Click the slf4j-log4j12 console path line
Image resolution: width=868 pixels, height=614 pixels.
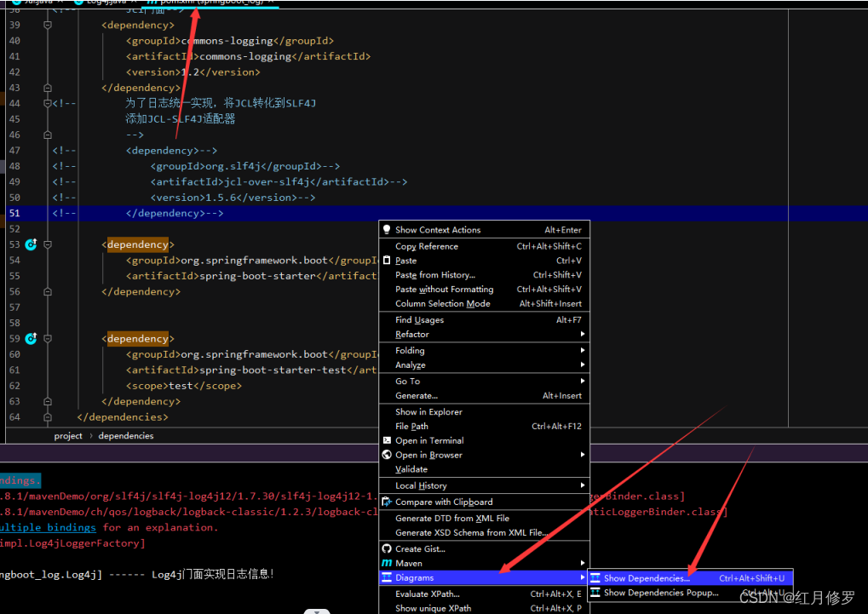point(189,496)
